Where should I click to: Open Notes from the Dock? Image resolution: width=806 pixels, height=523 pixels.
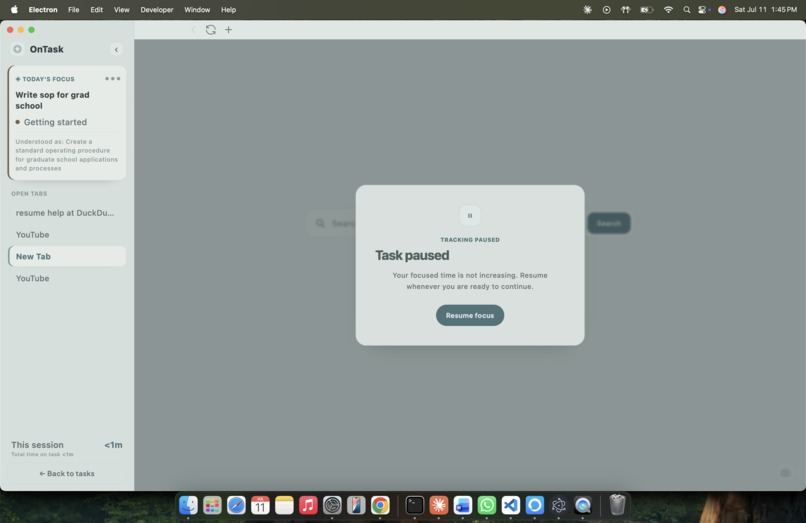pos(284,506)
